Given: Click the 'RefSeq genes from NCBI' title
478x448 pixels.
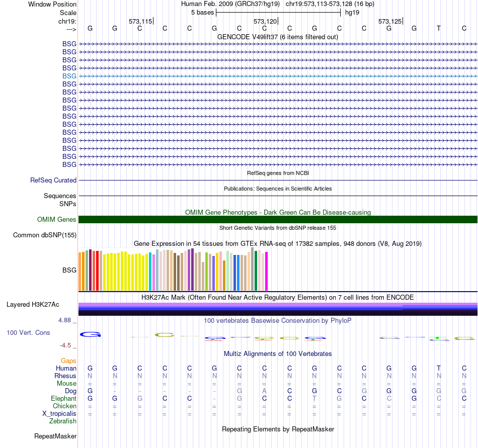Looking at the screenshot, I should pos(278,173).
